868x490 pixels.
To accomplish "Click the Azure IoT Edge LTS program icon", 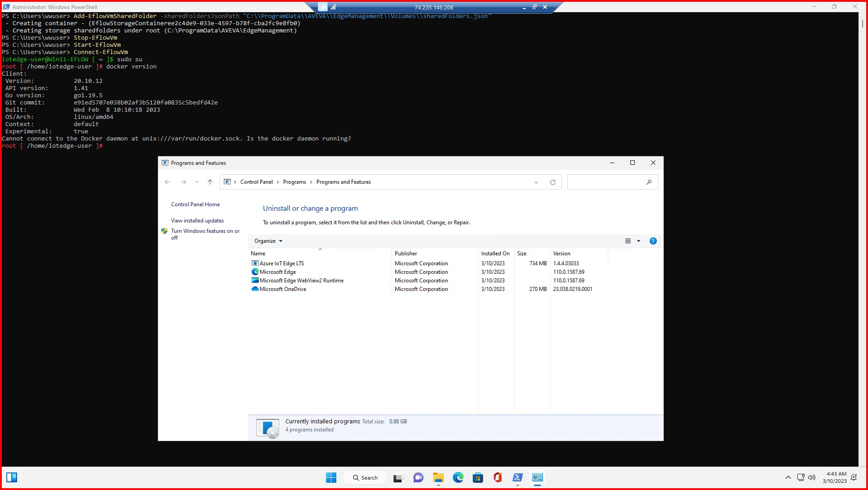I will pos(255,263).
